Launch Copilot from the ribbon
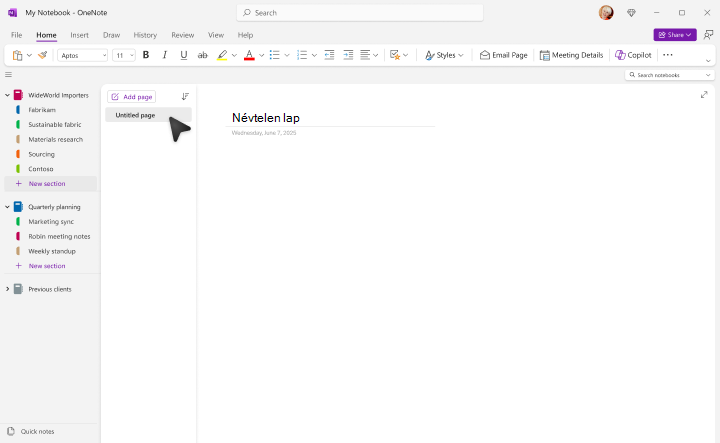 coord(633,55)
